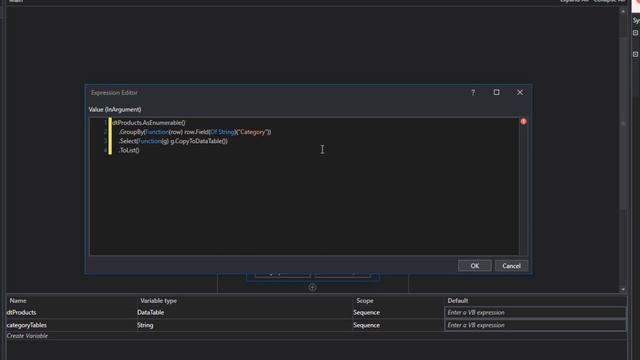The height and width of the screenshot is (360, 640).
Task: Click Scope column header
Action: tap(364, 300)
